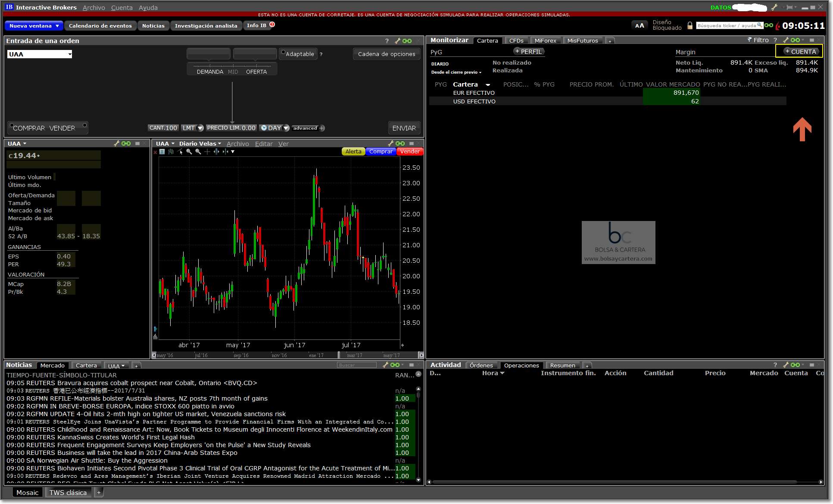Open the Desde el cierre previo dropdown
Image resolution: width=833 pixels, height=504 pixels.
pyautogui.click(x=456, y=72)
